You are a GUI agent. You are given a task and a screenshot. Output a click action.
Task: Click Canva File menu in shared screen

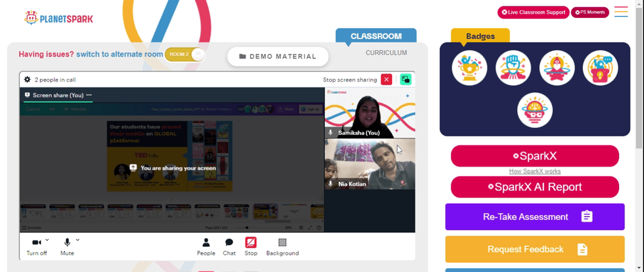coord(52,109)
